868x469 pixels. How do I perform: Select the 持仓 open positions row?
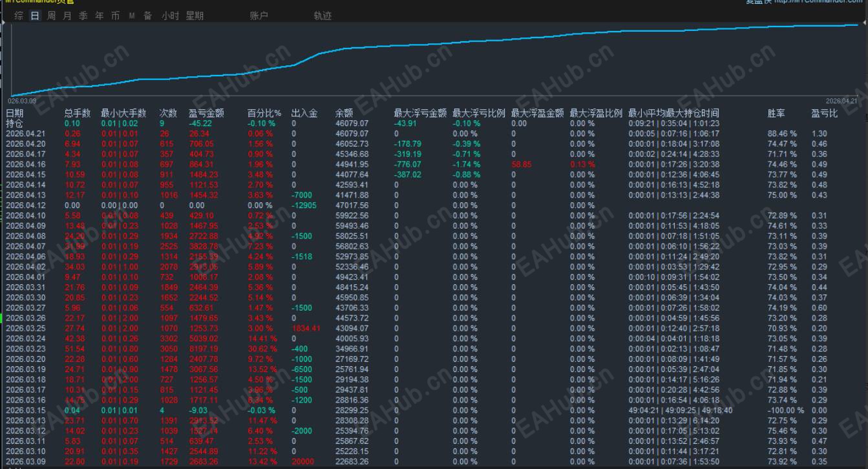coord(434,123)
